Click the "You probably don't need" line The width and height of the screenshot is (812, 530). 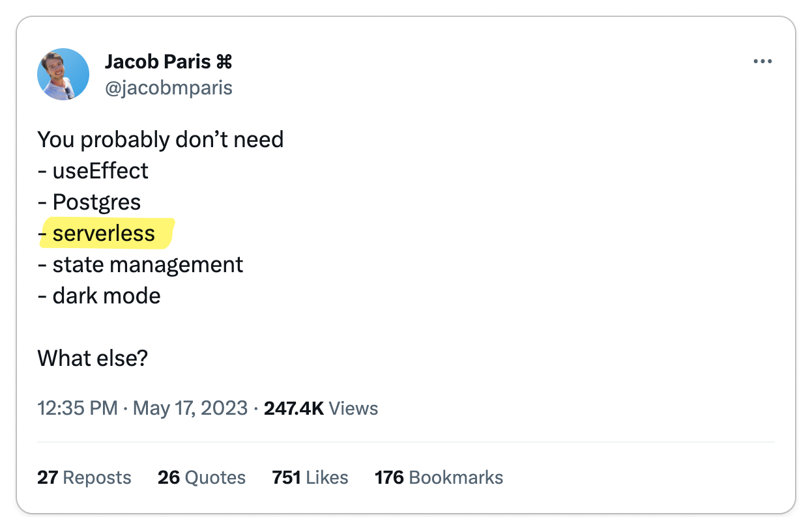coord(160,139)
